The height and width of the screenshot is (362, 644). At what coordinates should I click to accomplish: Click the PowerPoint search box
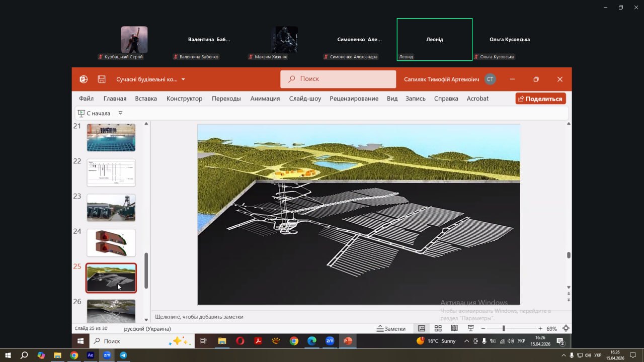[338, 79]
